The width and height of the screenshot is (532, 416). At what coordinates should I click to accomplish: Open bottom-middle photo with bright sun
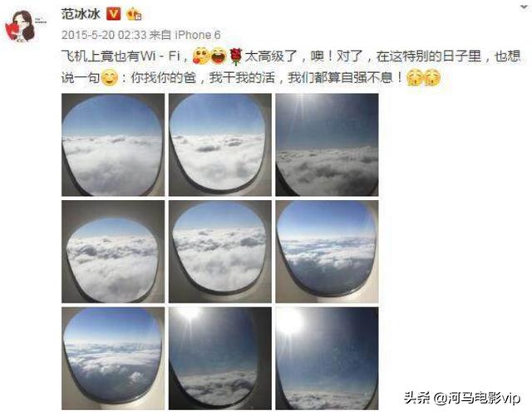point(220,359)
